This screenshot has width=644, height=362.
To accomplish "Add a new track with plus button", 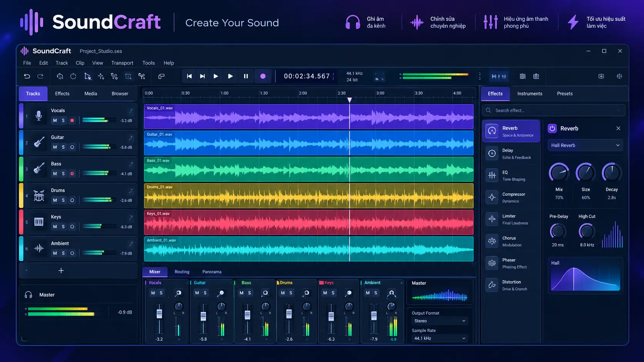I will pyautogui.click(x=61, y=270).
